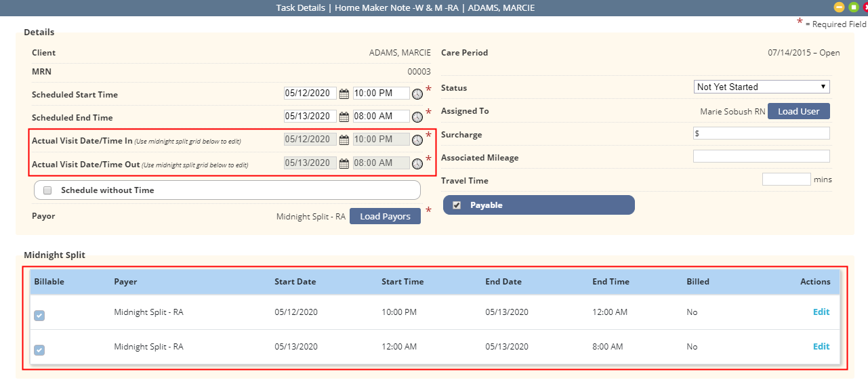Toggle Billable checkbox for 12:00 AM row
This screenshot has width=868, height=380.
tap(39, 350)
